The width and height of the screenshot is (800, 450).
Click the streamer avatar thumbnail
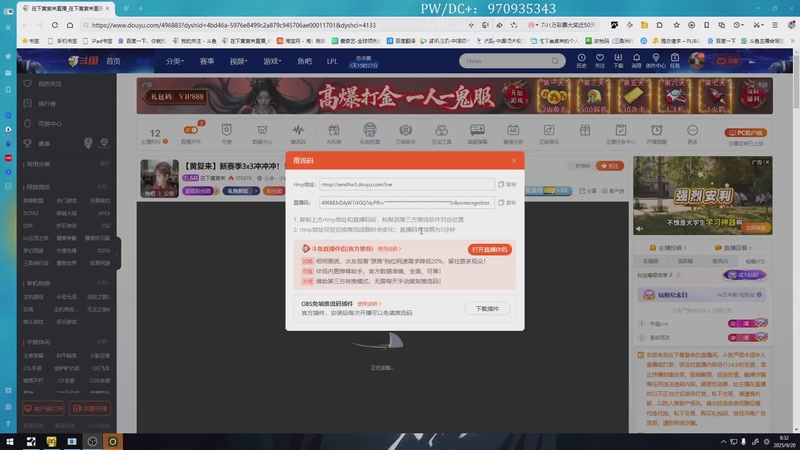click(160, 178)
